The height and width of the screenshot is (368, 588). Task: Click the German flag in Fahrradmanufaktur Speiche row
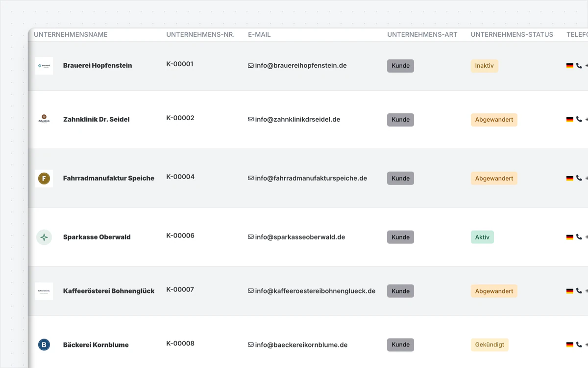tap(570, 179)
